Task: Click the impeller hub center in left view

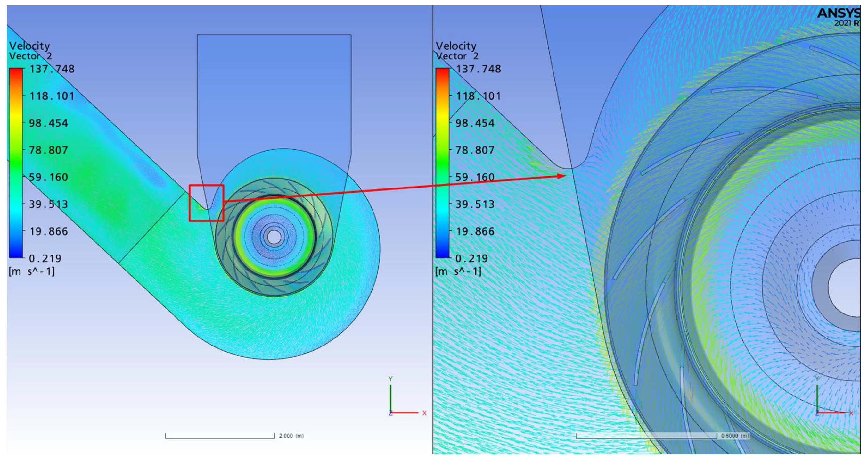Action: pyautogui.click(x=274, y=237)
